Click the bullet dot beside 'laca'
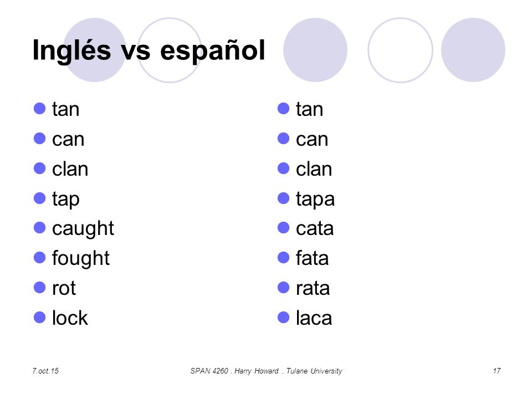This screenshot has height=399, width=532. [x=283, y=317]
